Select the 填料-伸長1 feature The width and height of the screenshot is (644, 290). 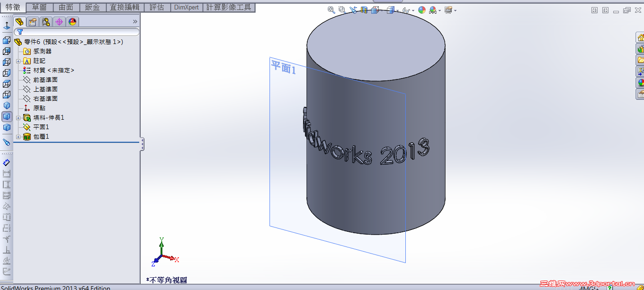point(44,117)
